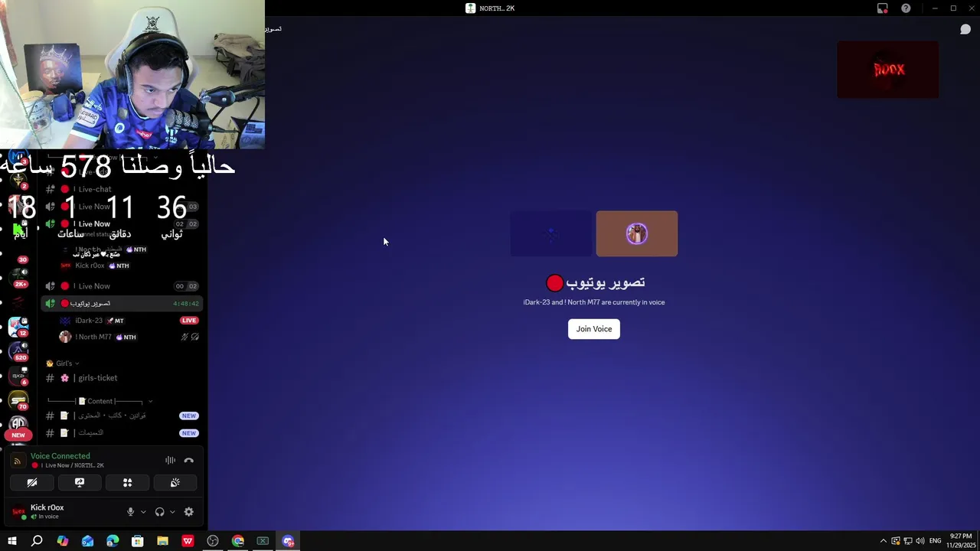The height and width of the screenshot is (551, 980).
Task: Open the server icon with badge 12
Action: pos(18,326)
